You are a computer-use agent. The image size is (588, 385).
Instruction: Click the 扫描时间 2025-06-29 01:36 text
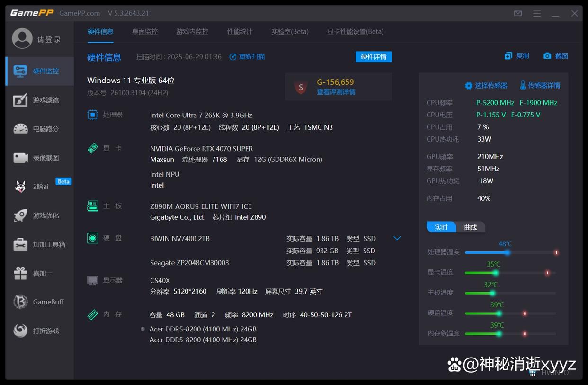pos(179,57)
